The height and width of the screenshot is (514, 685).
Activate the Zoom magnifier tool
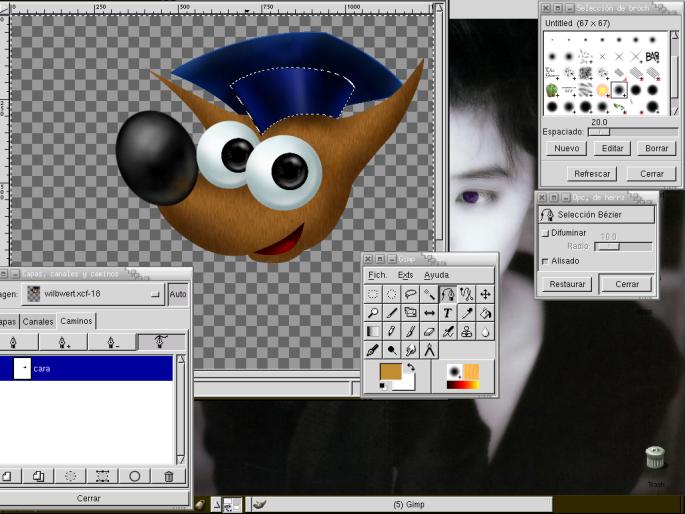click(x=373, y=313)
